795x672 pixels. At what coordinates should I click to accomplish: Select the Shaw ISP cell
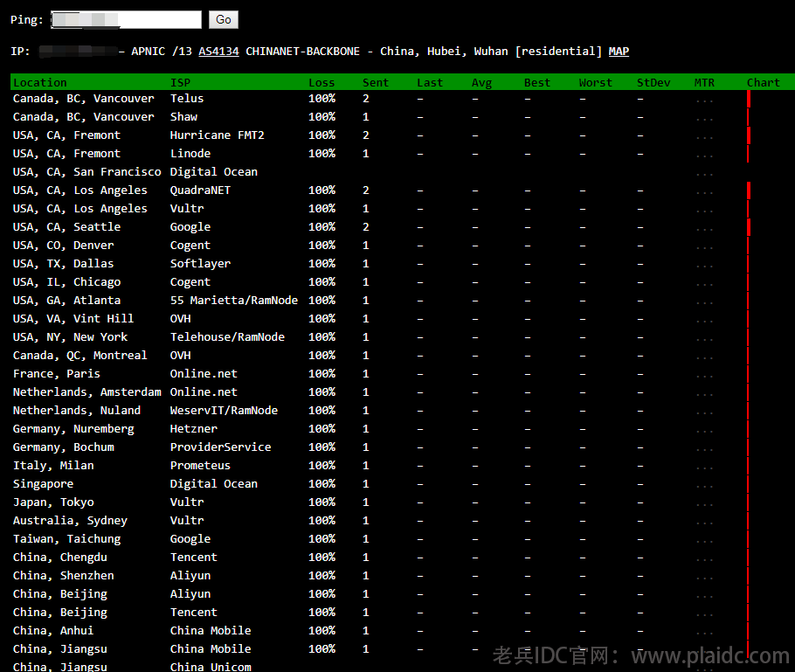(x=183, y=116)
